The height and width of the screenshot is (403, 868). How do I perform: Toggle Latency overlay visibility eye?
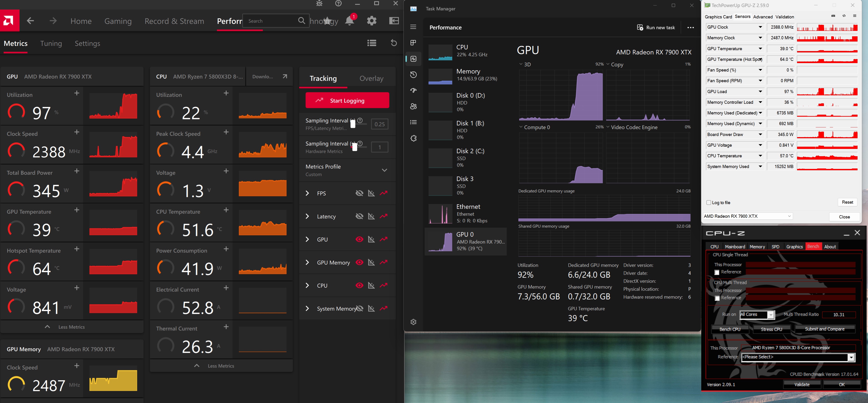click(x=360, y=216)
